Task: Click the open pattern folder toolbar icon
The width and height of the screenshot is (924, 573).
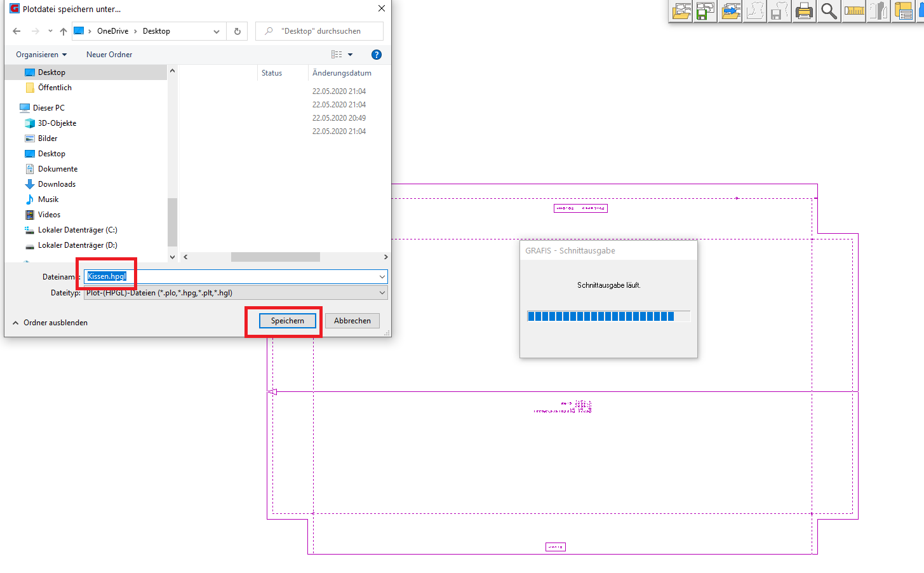Action: pos(681,11)
